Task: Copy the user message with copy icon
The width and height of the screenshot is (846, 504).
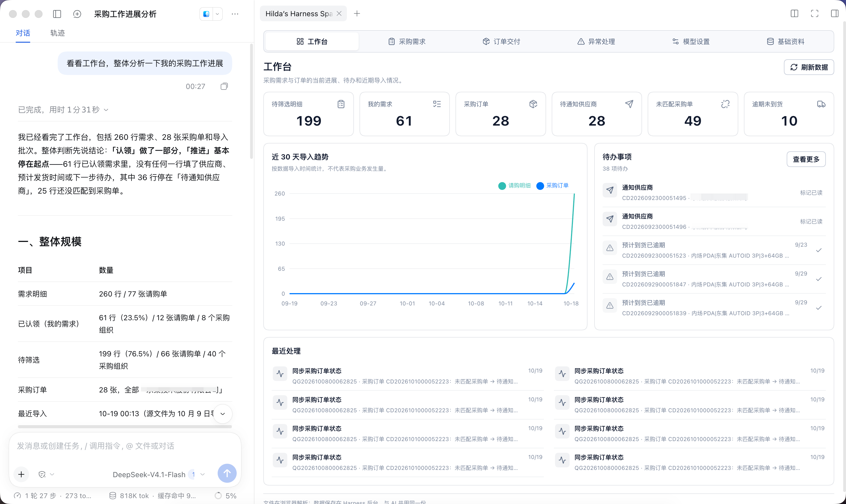Action: [224, 86]
